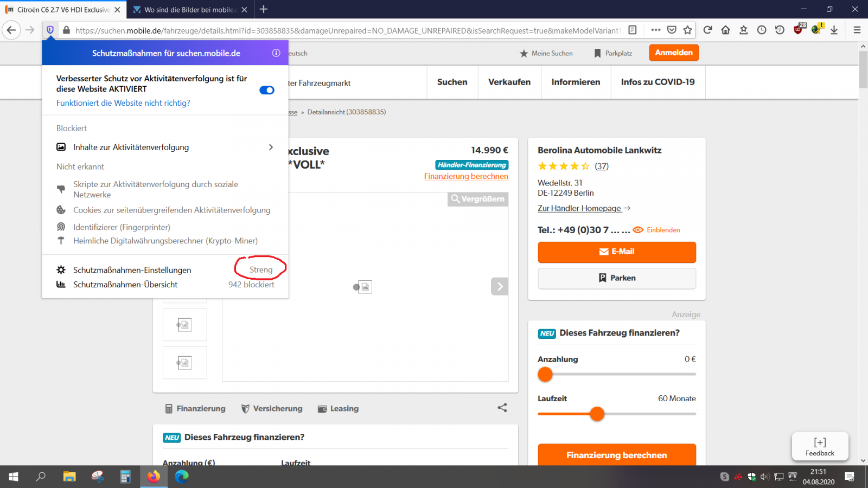Image resolution: width=868 pixels, height=488 pixels.
Task: Advance to next vehicle image arrow
Action: click(500, 286)
